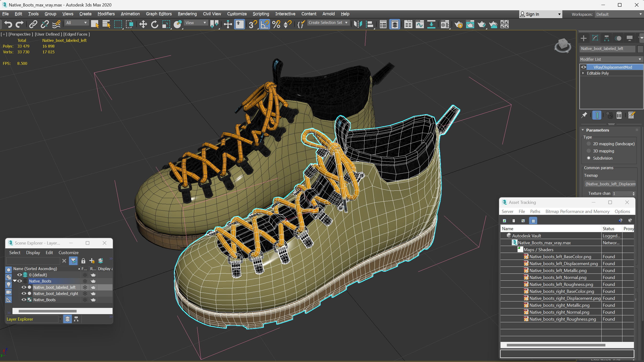Open the reference coordinate View dropdown
Viewport: 644px width, 362px height.
(196, 23)
